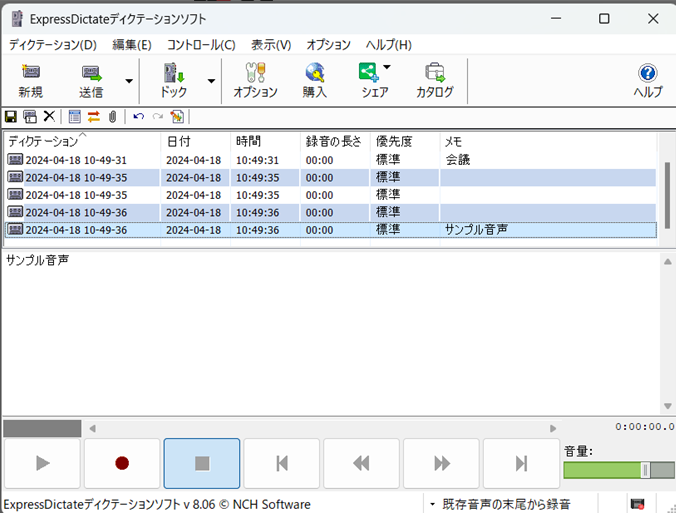Click the playback position seek bar

tap(322, 429)
